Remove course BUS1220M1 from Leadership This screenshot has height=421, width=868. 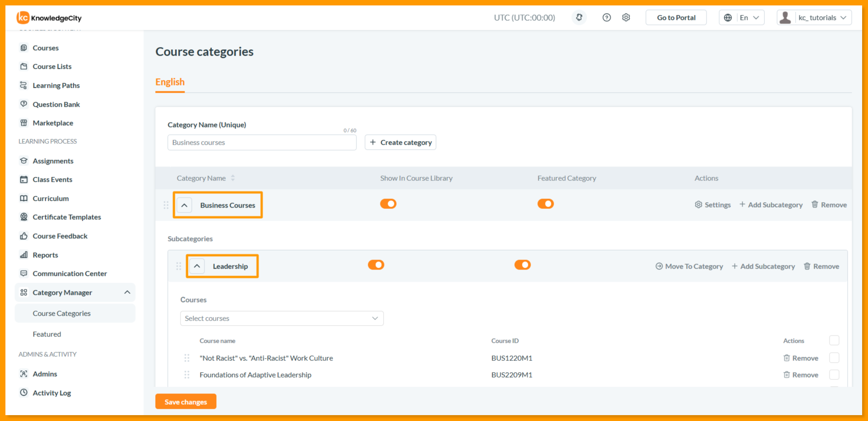pyautogui.click(x=801, y=358)
